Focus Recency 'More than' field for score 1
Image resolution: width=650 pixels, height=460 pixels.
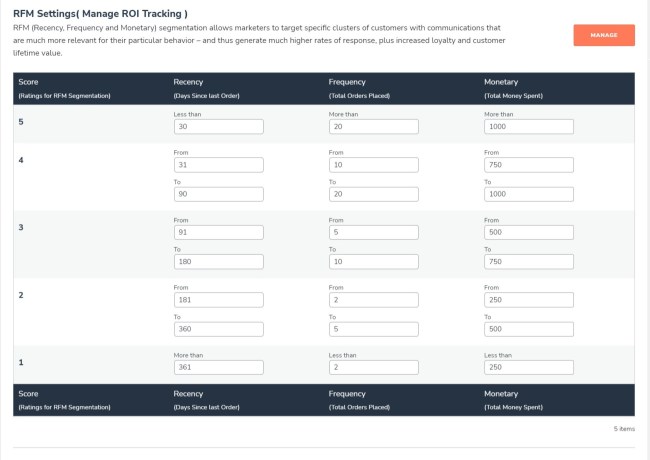tap(218, 367)
